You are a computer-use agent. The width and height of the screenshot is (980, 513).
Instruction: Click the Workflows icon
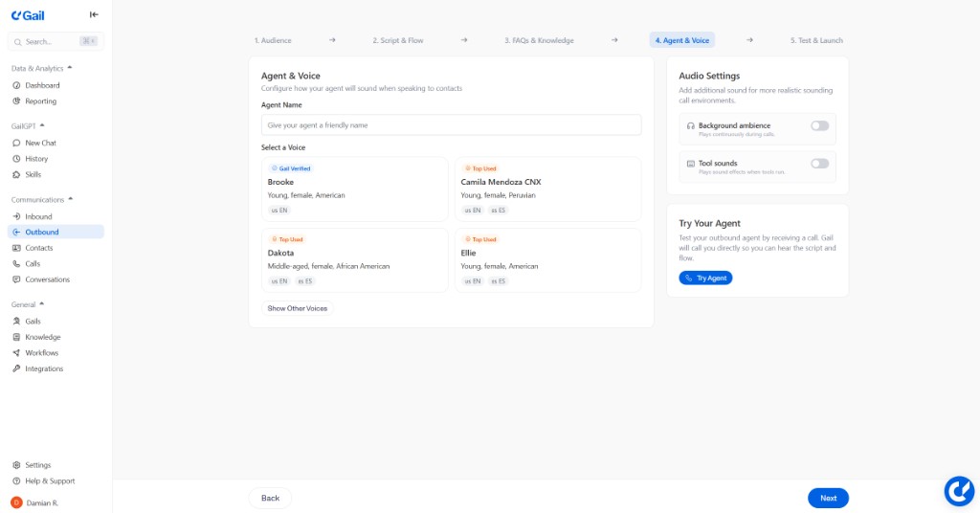click(16, 352)
